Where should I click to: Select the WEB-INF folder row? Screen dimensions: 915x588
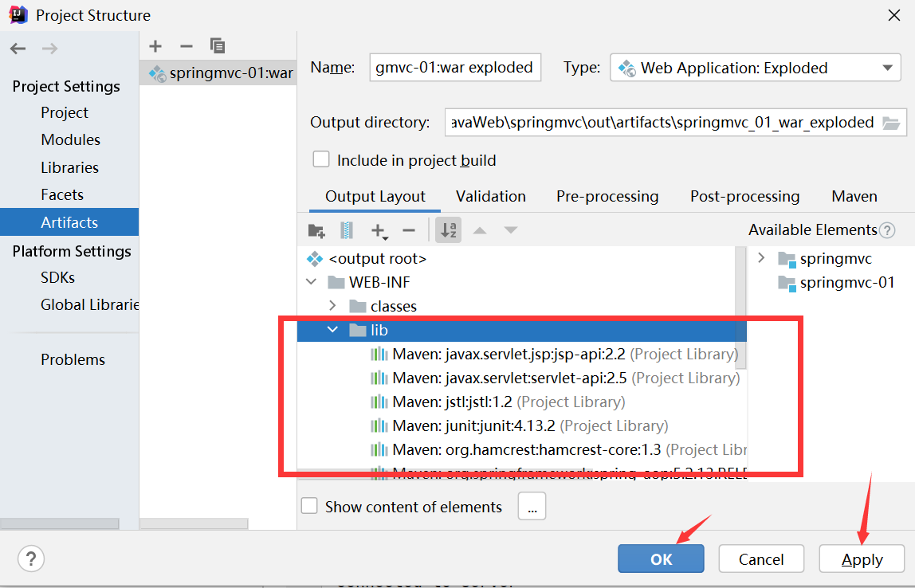pyautogui.click(x=516, y=282)
